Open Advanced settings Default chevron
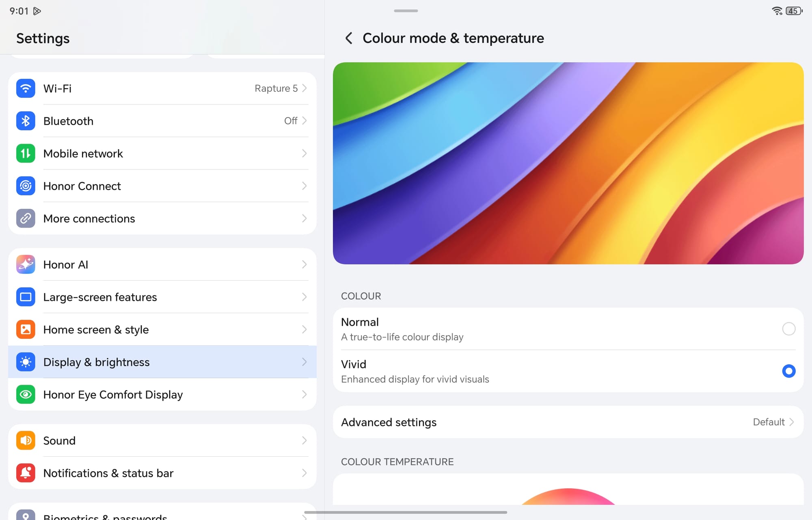The width and height of the screenshot is (812, 520). (791, 422)
